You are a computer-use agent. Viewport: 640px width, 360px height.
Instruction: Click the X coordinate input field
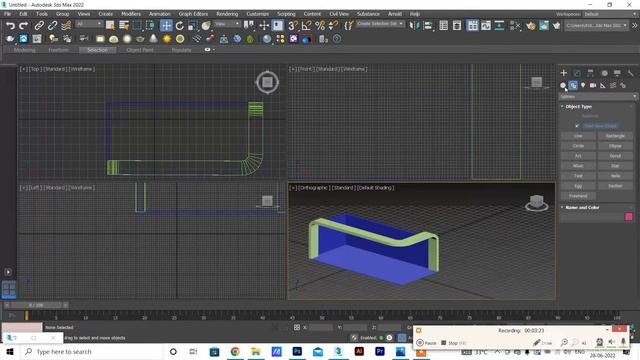321,327
